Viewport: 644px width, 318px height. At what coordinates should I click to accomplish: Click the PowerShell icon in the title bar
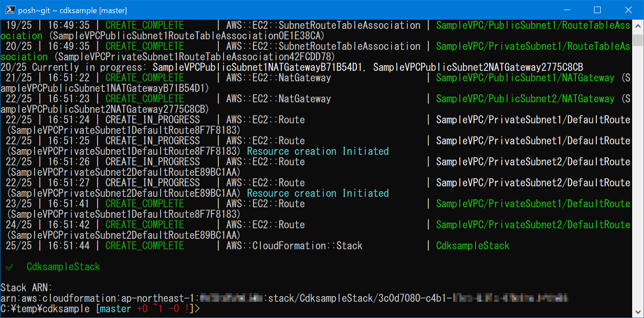(x=10, y=9)
